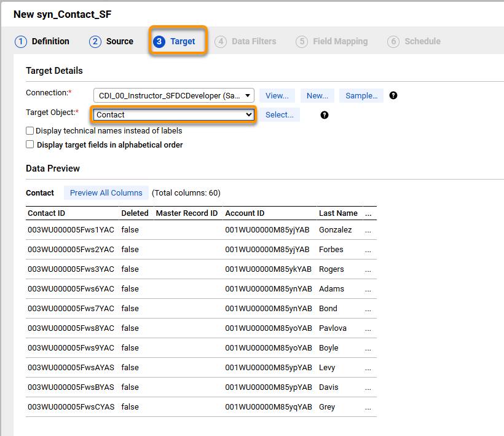This screenshot has width=504, height=436.
Task: Open step 4 Data Filters
Action: [x=246, y=41]
